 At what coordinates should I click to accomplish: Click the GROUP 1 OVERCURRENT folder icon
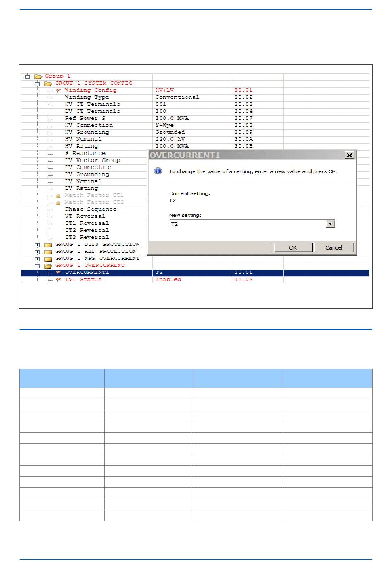(x=48, y=266)
